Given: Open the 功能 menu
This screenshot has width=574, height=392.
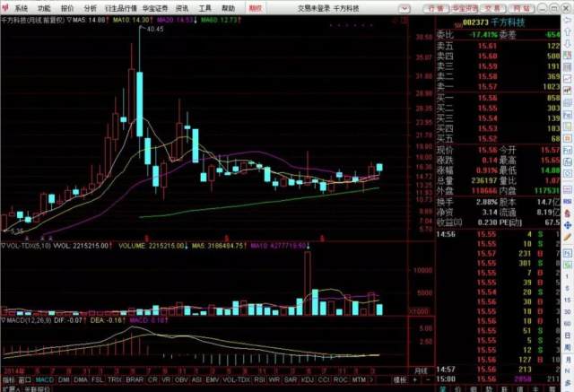Looking at the screenshot, I should coord(44,8).
